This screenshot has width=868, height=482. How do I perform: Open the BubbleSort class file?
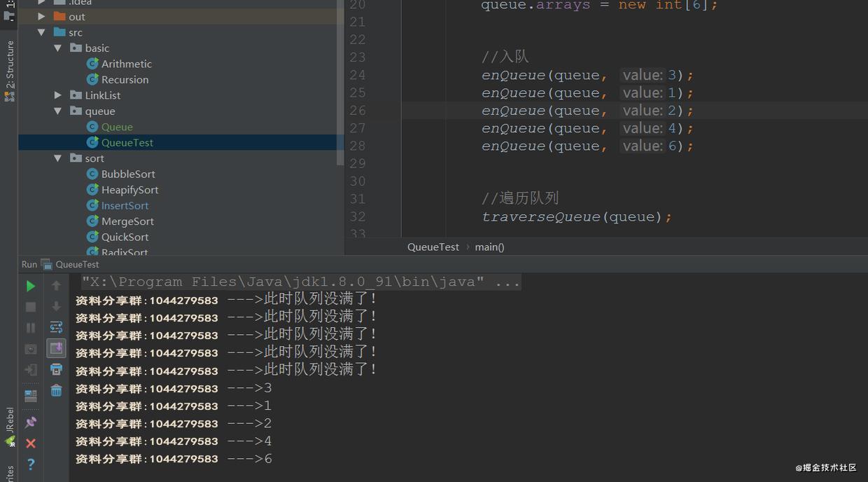(128, 174)
